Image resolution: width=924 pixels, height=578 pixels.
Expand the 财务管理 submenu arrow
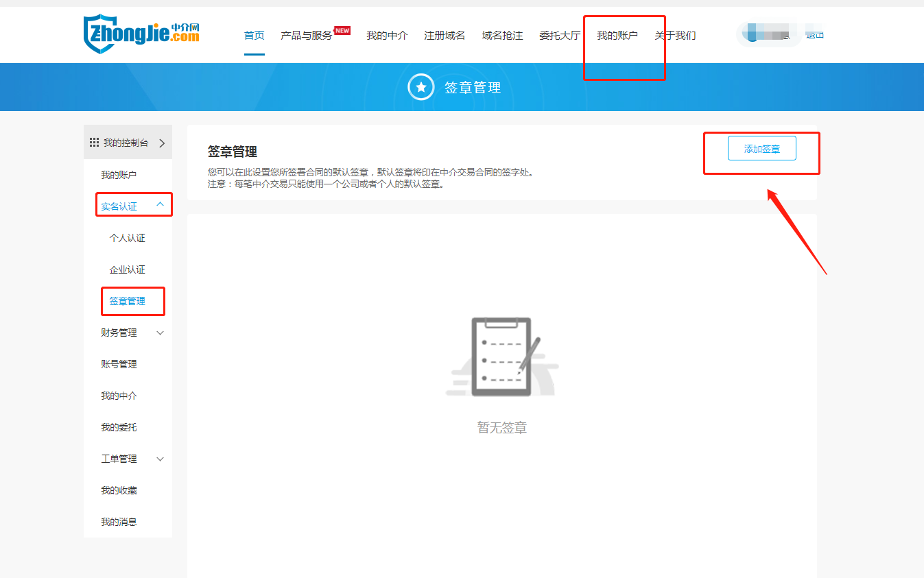point(161,333)
